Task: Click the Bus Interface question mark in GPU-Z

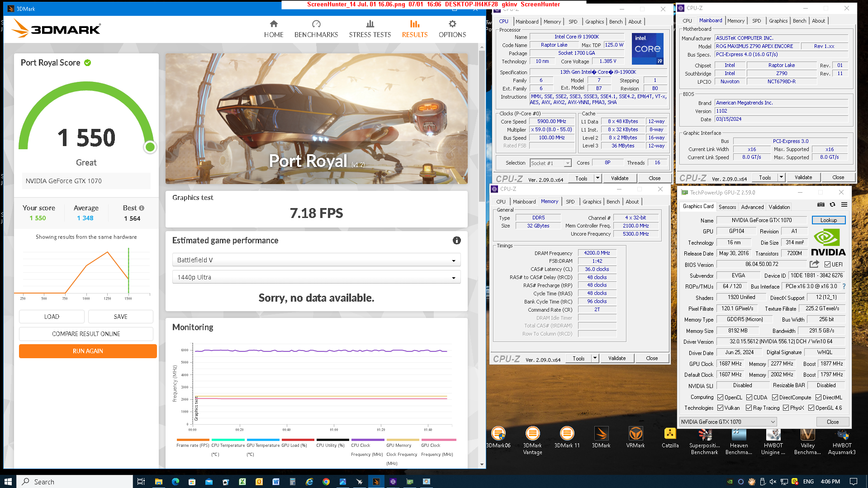Action: tap(844, 286)
